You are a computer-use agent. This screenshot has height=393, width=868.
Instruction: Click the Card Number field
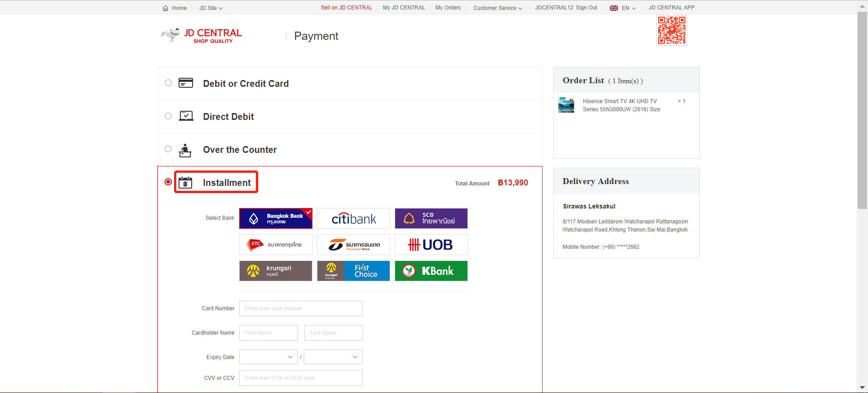301,308
